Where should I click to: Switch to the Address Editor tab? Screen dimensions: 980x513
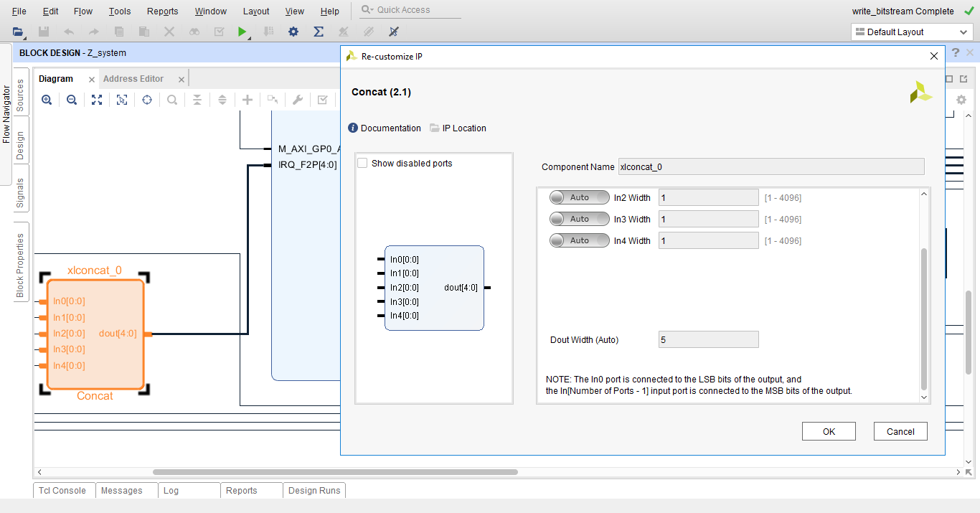click(x=133, y=79)
